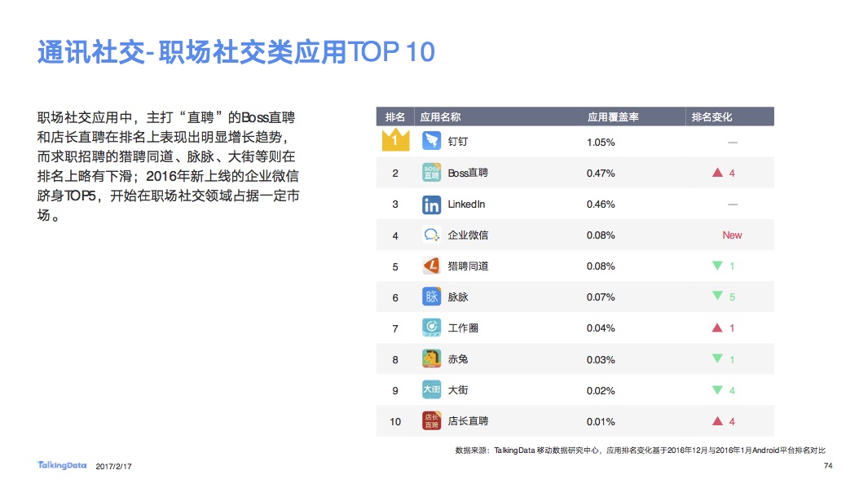868x488 pixels.
Task: Click the app name Boss直聘 in table
Action: pyautogui.click(x=468, y=174)
